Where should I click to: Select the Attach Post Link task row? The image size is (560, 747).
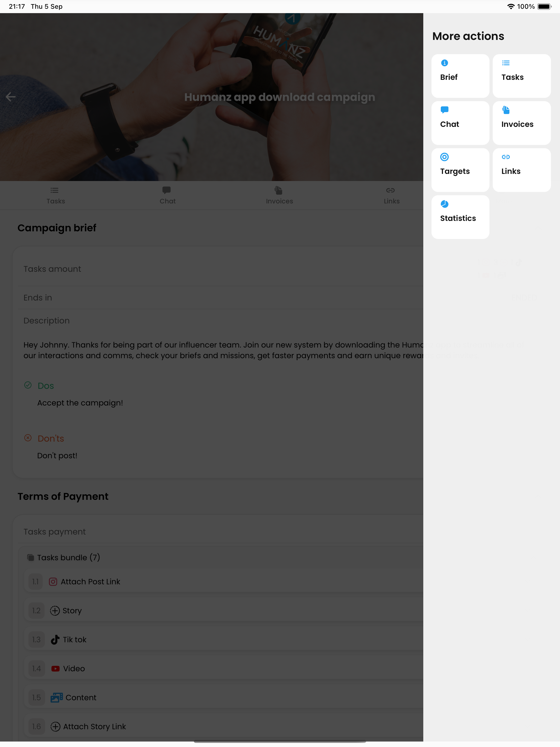point(223,582)
